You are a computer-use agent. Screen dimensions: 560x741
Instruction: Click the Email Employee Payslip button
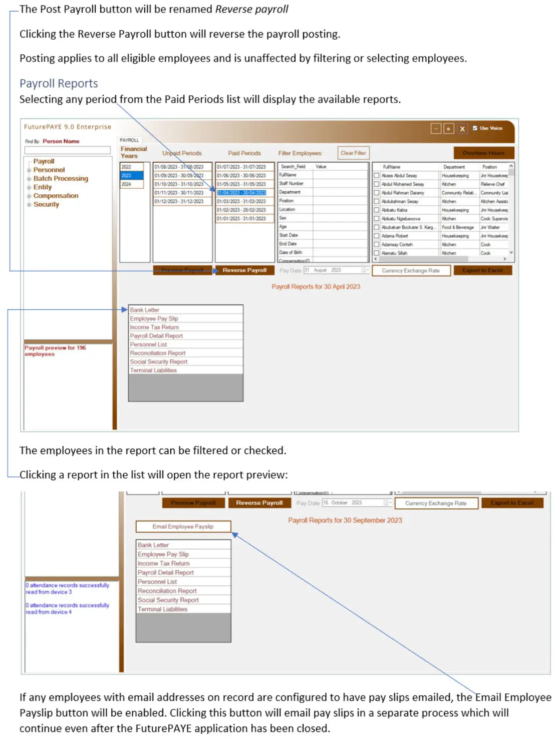coord(183,527)
